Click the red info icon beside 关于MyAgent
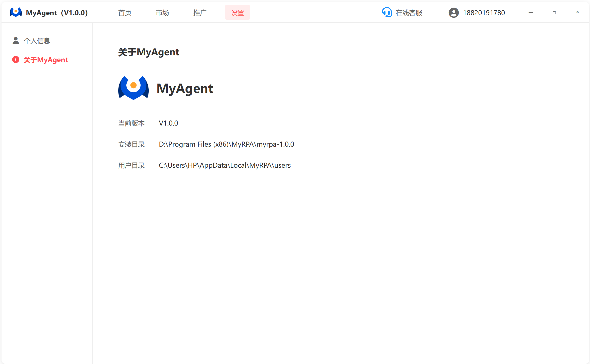Screen dimensions: 590x364 [x=15, y=59]
